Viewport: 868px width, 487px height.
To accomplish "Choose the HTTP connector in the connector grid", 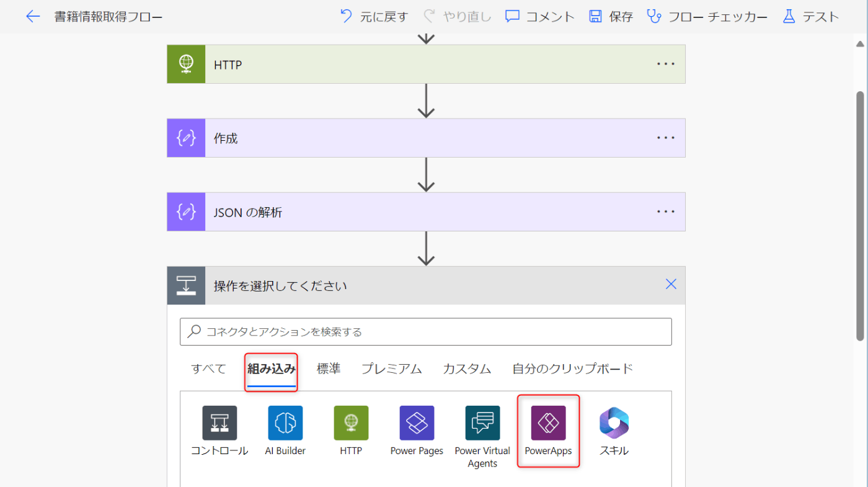I will click(351, 423).
